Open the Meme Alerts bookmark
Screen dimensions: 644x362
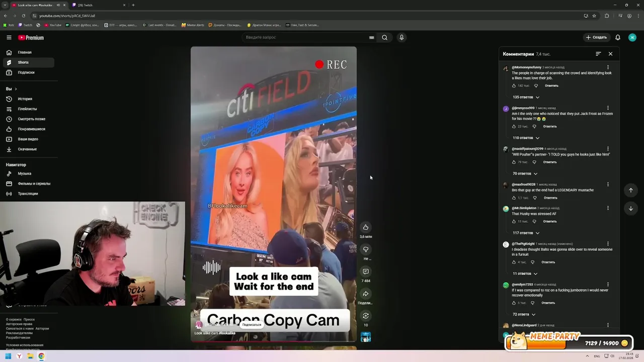pos(193,25)
